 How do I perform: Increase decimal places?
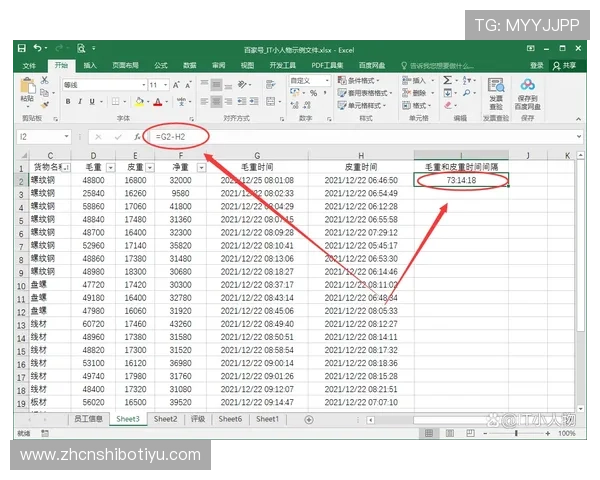coord(294,105)
